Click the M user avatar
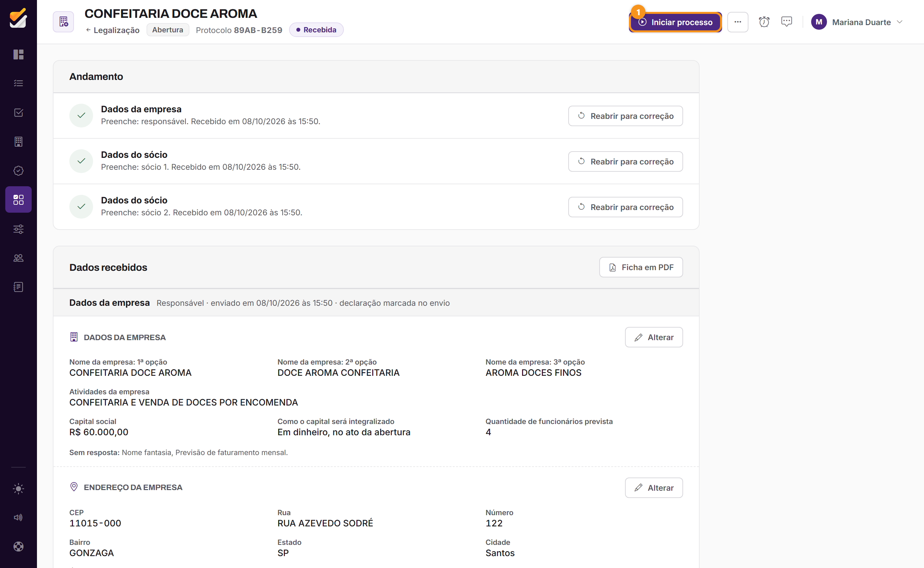 click(819, 22)
